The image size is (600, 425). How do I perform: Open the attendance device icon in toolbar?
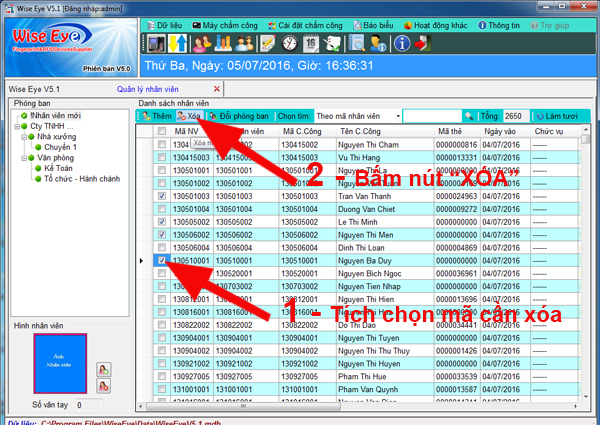156,43
